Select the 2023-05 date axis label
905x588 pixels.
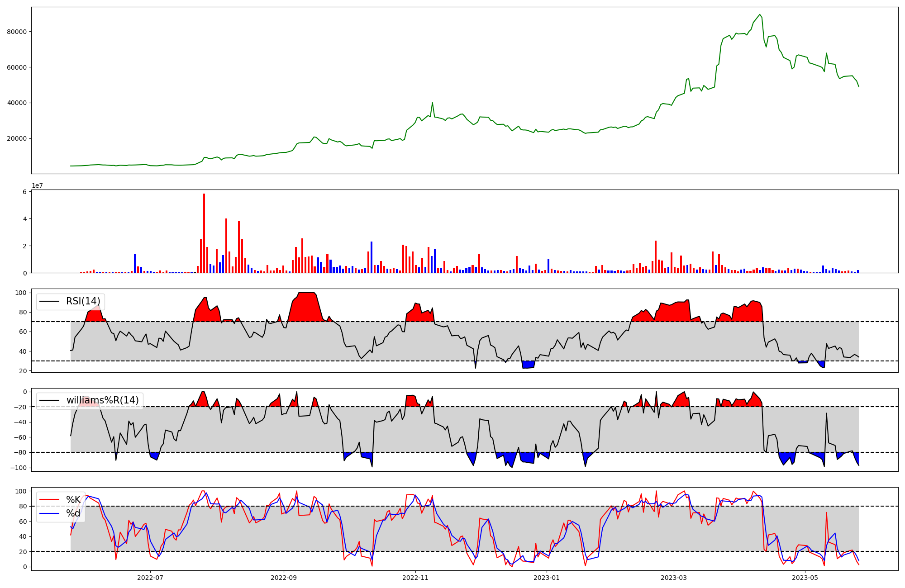pos(805,578)
